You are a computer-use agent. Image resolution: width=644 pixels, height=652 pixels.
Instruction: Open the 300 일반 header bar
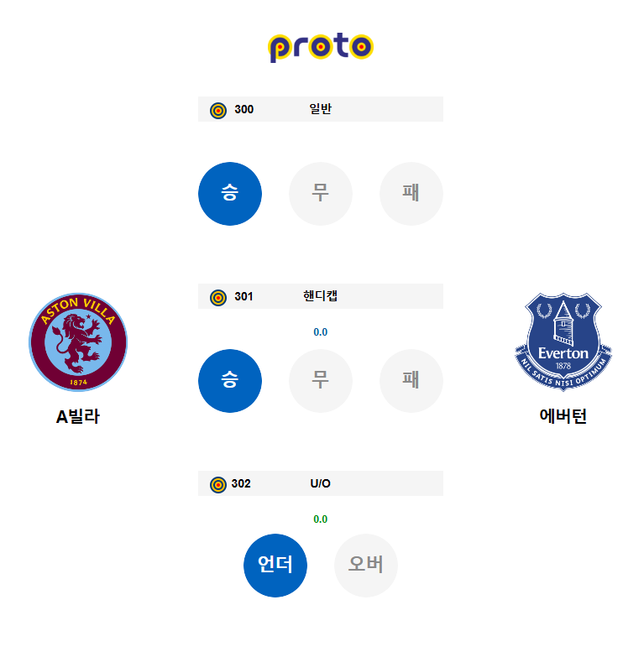click(x=321, y=109)
